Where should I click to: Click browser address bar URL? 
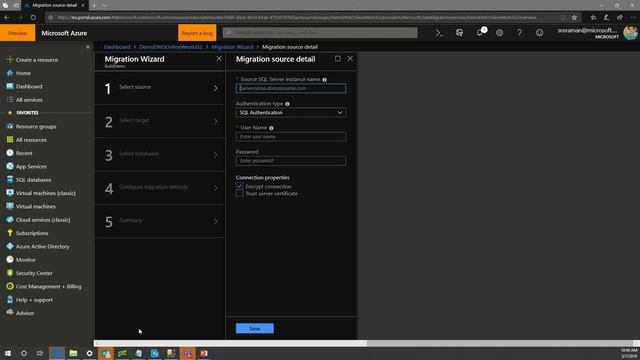point(296,18)
